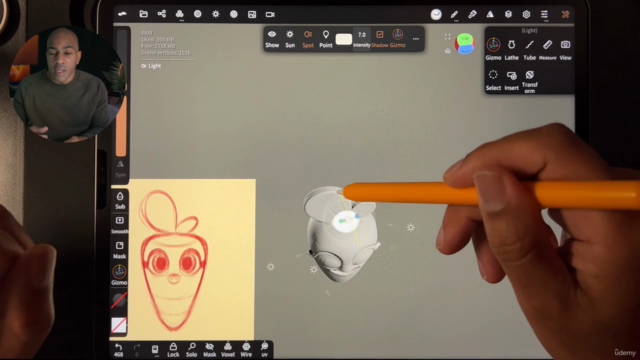Open the Files folder menu
The width and height of the screenshot is (640, 360).
pyautogui.click(x=143, y=14)
